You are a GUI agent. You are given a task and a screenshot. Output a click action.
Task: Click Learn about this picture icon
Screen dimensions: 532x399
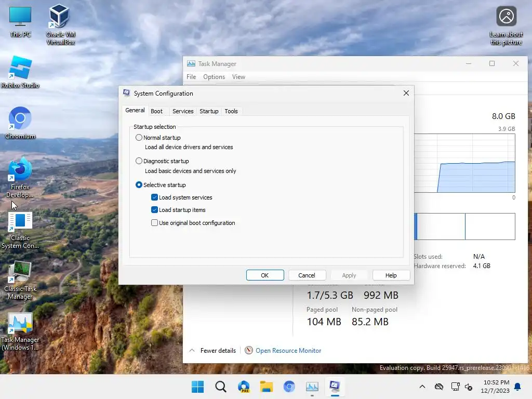[506, 25]
